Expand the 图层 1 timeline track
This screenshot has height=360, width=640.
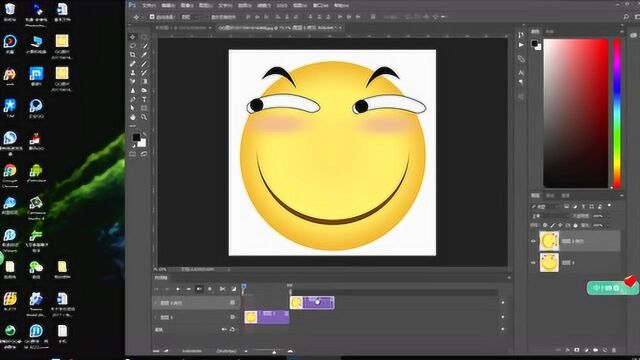point(155,317)
